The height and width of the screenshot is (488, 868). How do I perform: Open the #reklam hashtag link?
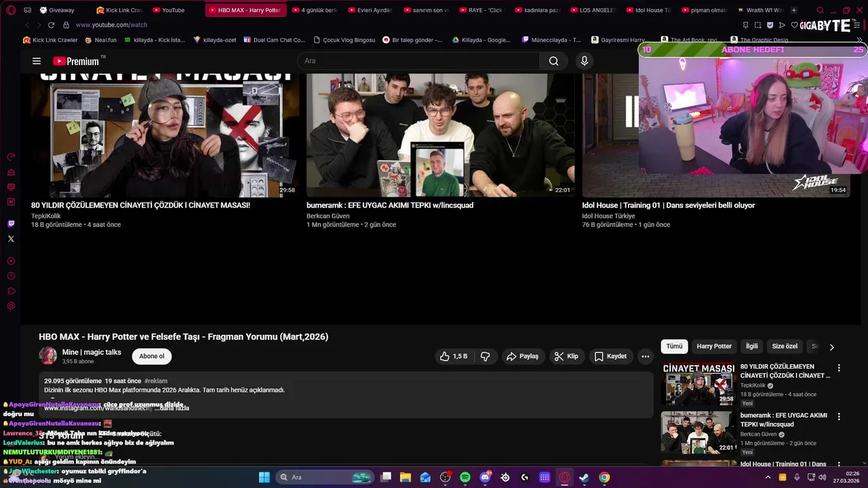pyautogui.click(x=156, y=381)
